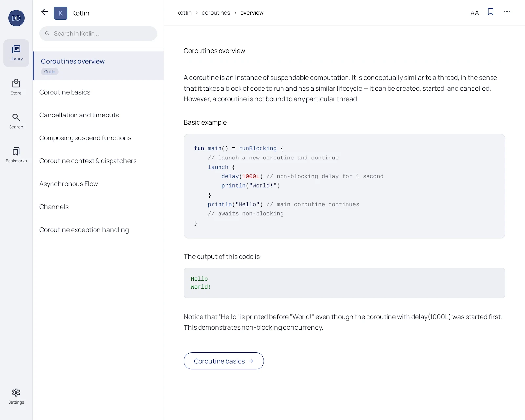Open the Store section
The image size is (525, 420).
coord(16,87)
